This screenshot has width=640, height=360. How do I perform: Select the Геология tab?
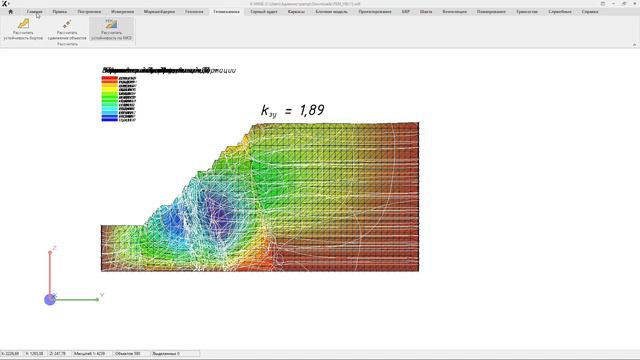point(194,12)
